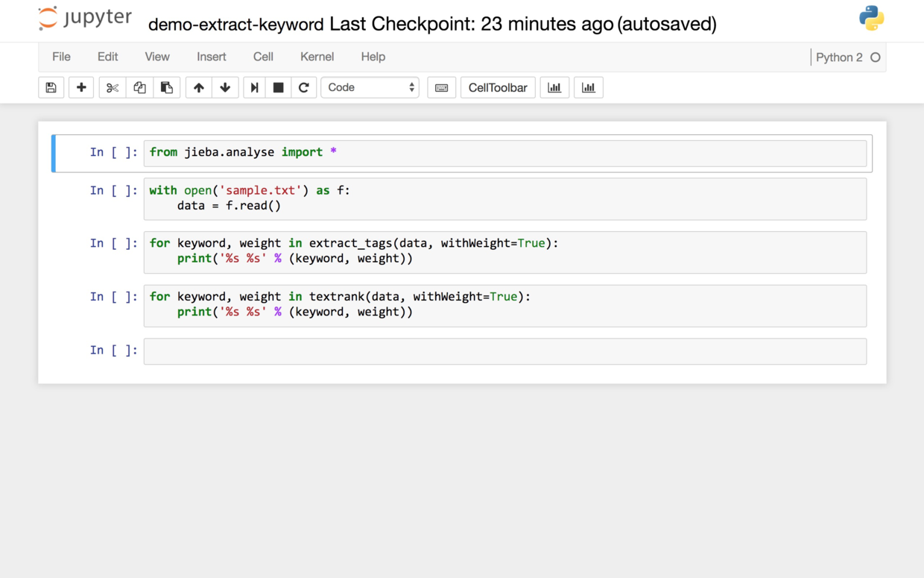Rename notebook via demo-extract-keyword title
This screenshot has width=924, height=578.
(x=235, y=24)
